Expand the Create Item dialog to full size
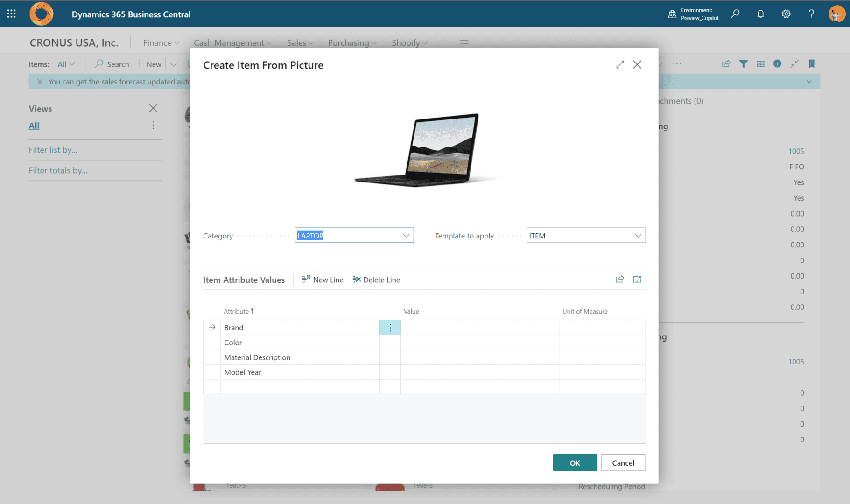This screenshot has height=504, width=850. [x=620, y=65]
